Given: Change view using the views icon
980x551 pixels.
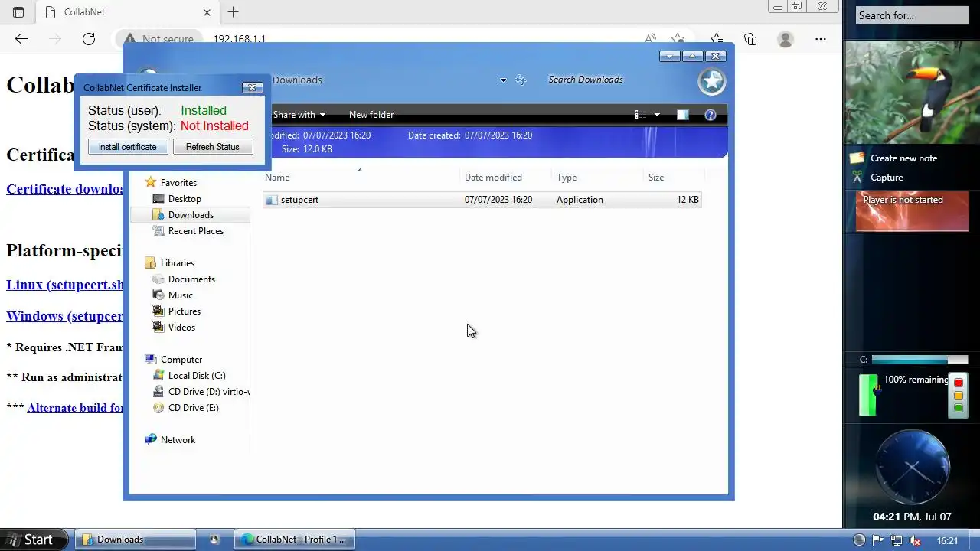Looking at the screenshot, I should point(641,115).
